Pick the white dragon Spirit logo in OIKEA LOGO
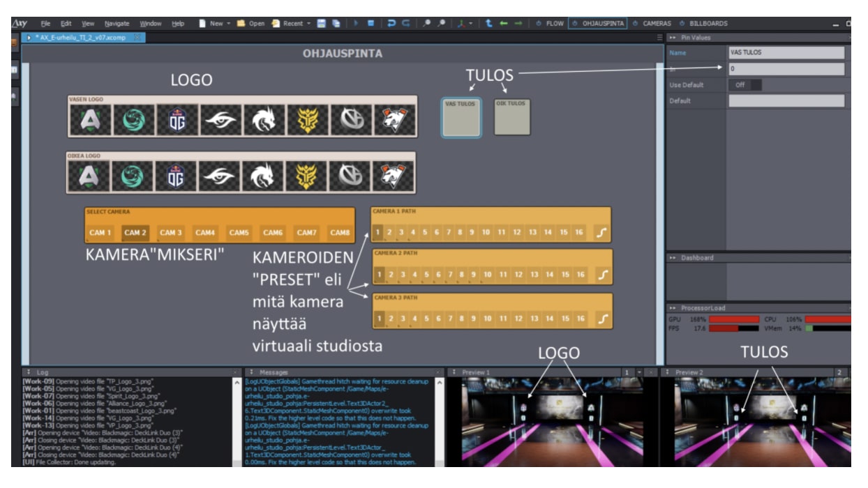The height and width of the screenshot is (488, 868). [262, 176]
